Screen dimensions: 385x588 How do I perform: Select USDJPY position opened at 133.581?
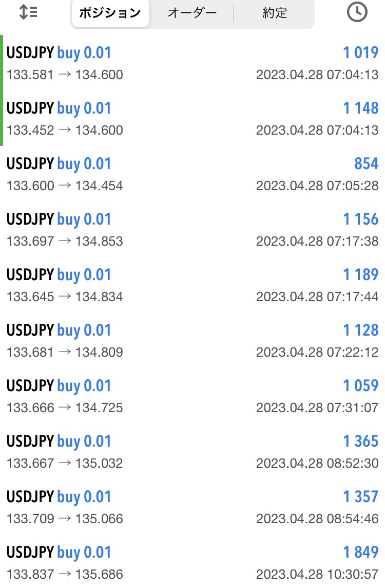point(192,63)
